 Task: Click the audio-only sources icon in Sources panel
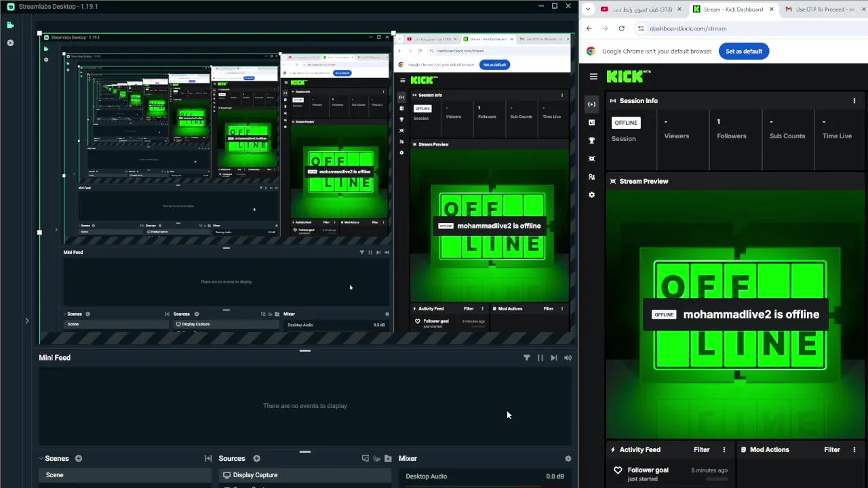coord(376,459)
